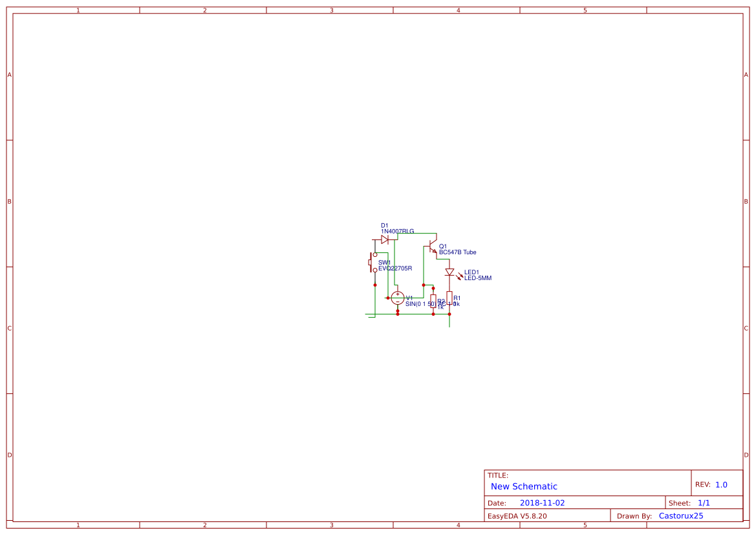
Task: Click the New Schematic title text
Action: click(x=524, y=486)
